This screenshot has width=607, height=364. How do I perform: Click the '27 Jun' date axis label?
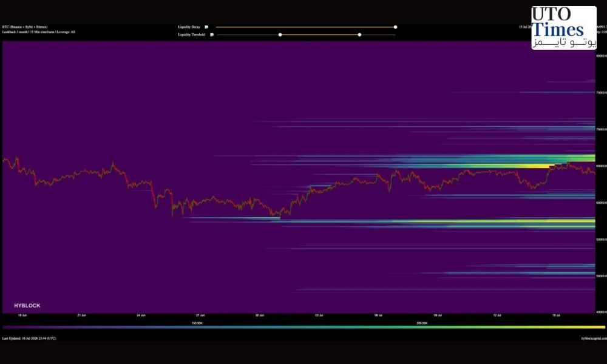pyautogui.click(x=200, y=315)
